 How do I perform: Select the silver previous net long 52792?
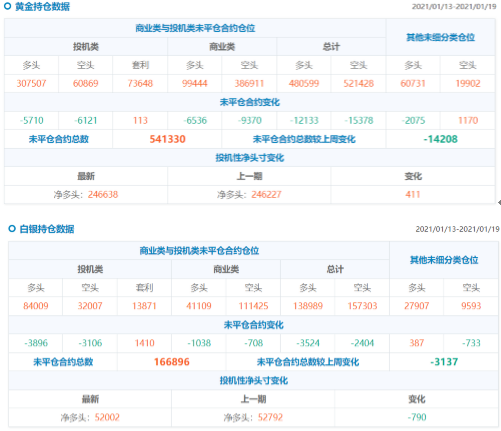coord(270,417)
